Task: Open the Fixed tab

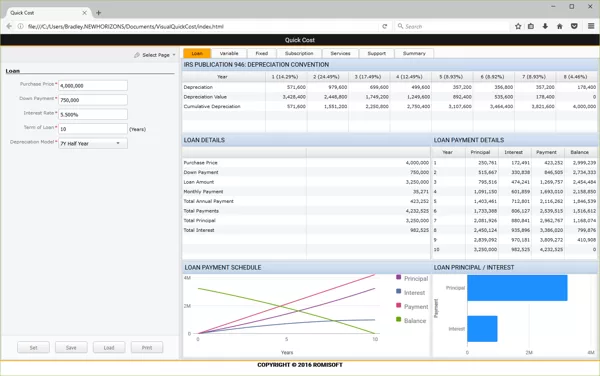Action: click(262, 54)
